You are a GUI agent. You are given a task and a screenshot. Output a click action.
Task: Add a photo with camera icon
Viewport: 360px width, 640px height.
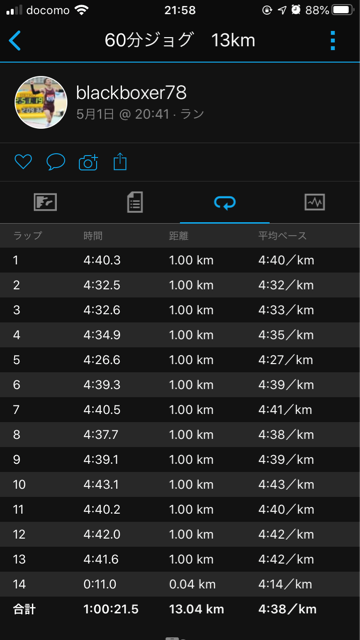pos(88,162)
